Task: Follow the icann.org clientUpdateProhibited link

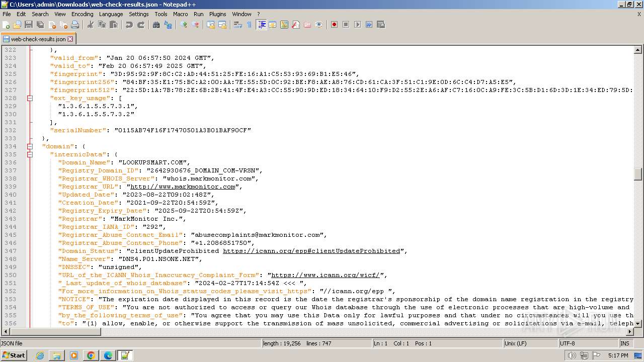Action: tap(311, 251)
